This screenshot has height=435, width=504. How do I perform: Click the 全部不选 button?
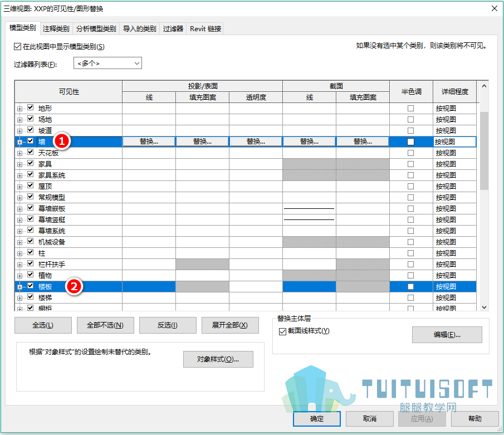(x=105, y=325)
